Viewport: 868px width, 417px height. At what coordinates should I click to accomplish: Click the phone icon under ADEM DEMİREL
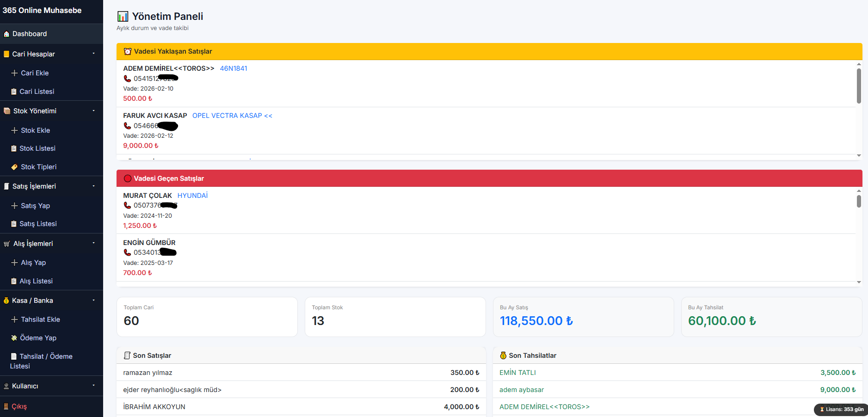127,79
